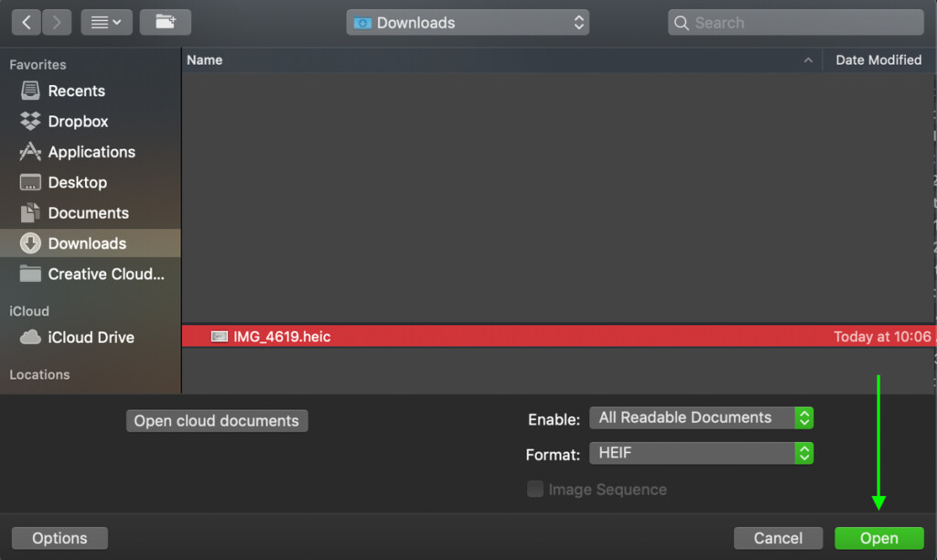
Task: Open the Enable 'All Readable Documents' dropdown
Action: pos(701,418)
